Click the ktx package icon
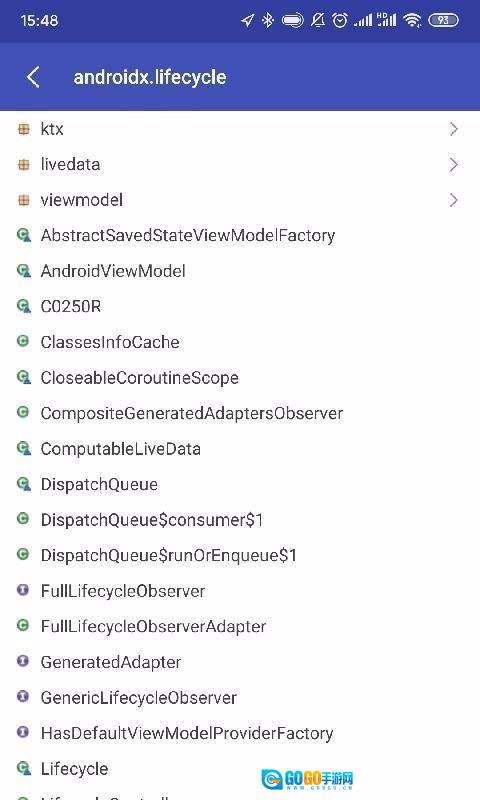Image resolution: width=480 pixels, height=800 pixels. point(23,129)
